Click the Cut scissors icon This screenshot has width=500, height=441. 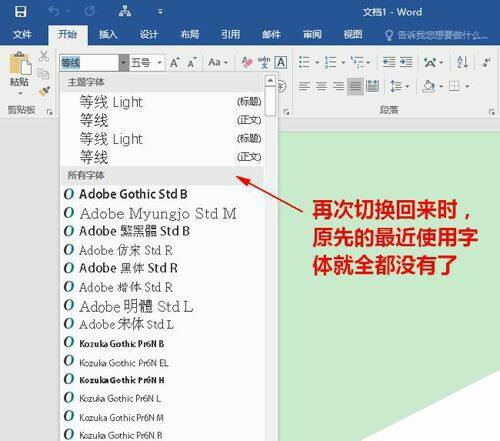pyautogui.click(x=44, y=56)
